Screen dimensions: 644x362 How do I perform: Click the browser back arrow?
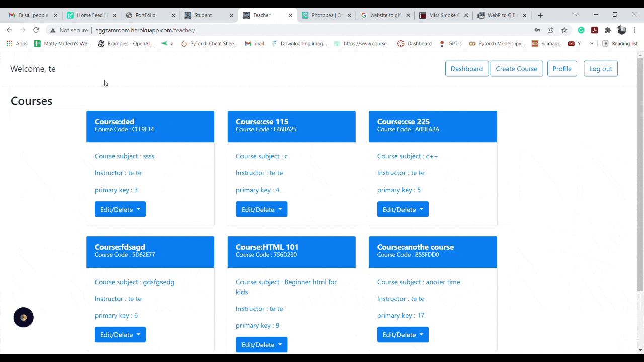9,30
